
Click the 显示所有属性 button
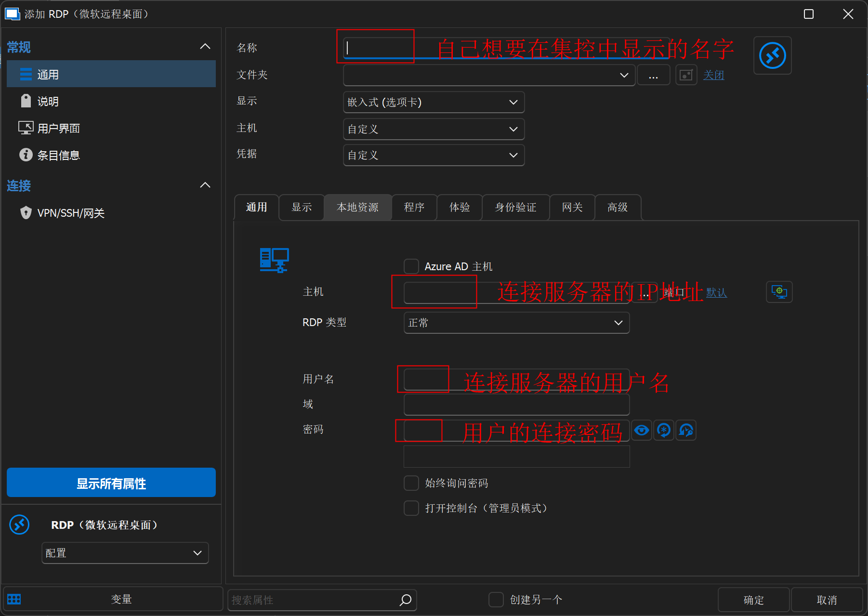pos(111,483)
